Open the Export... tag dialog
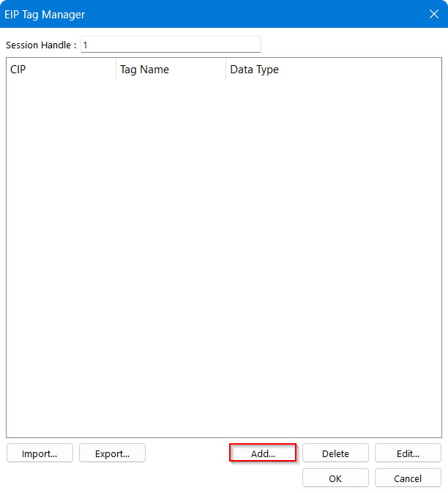 point(112,453)
